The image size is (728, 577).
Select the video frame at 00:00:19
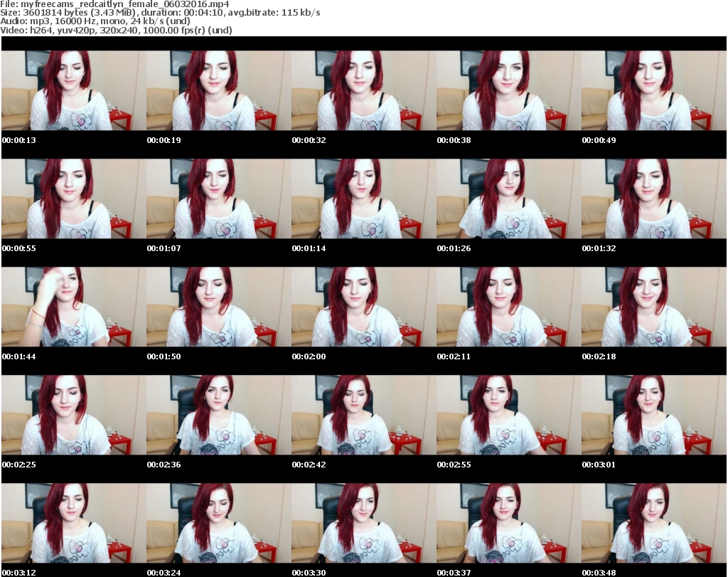[219, 90]
